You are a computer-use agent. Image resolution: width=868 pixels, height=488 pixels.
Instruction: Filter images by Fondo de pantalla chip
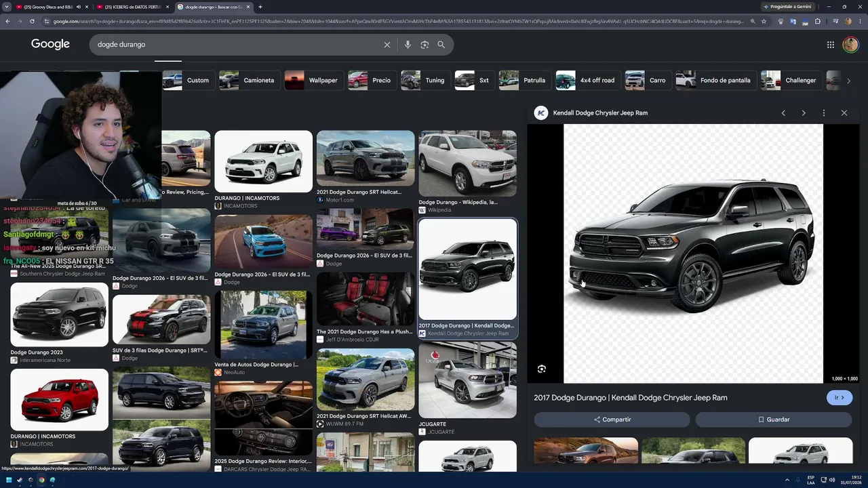pos(715,80)
